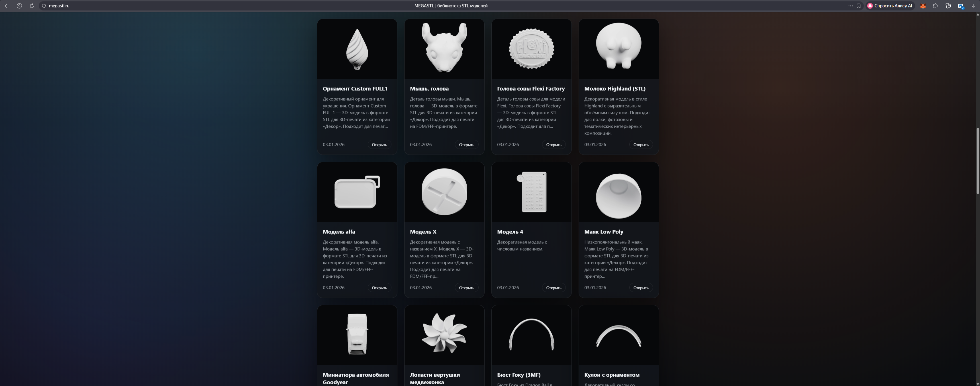980x386 pixels.
Task: Click the pinwheel blades model thumbnail
Action: (x=444, y=335)
